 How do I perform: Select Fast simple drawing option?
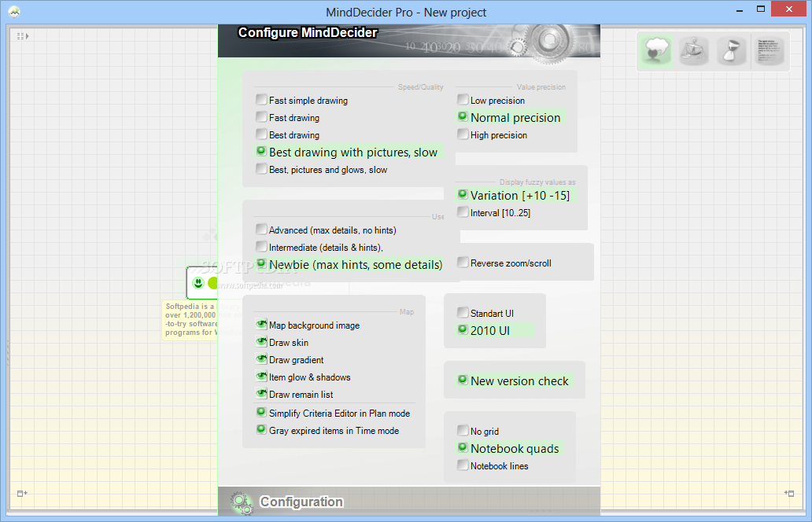302,100
